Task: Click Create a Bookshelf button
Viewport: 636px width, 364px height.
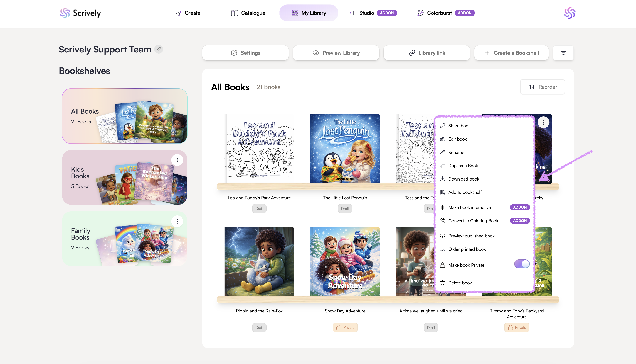Action: pyautogui.click(x=511, y=53)
